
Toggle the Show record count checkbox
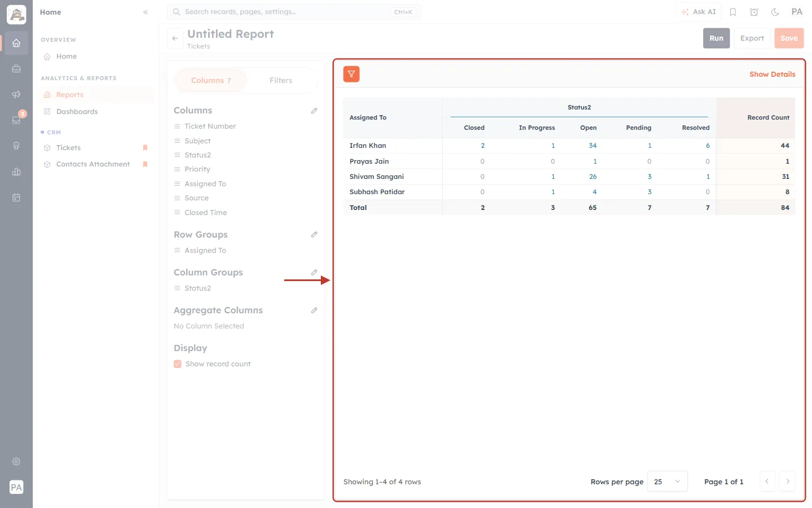click(x=178, y=364)
